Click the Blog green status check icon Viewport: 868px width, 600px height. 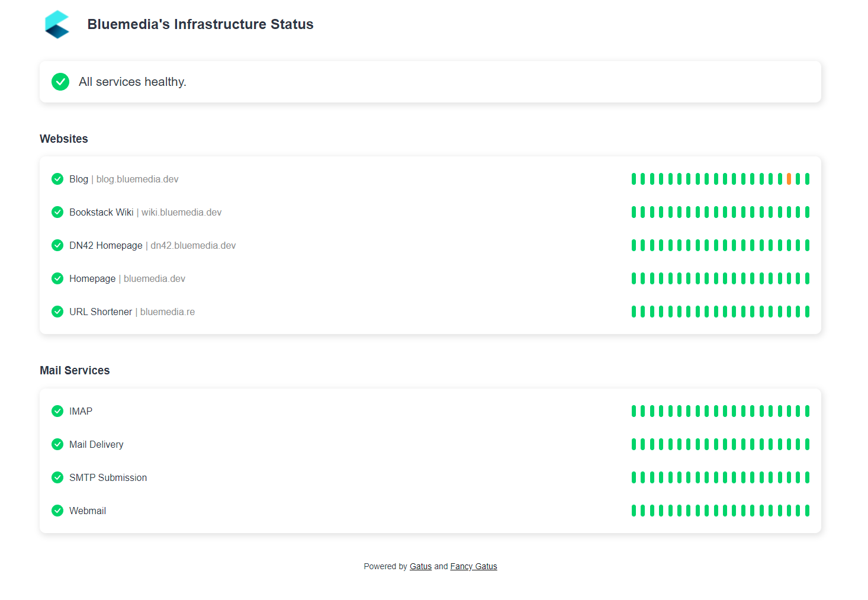[x=57, y=179]
